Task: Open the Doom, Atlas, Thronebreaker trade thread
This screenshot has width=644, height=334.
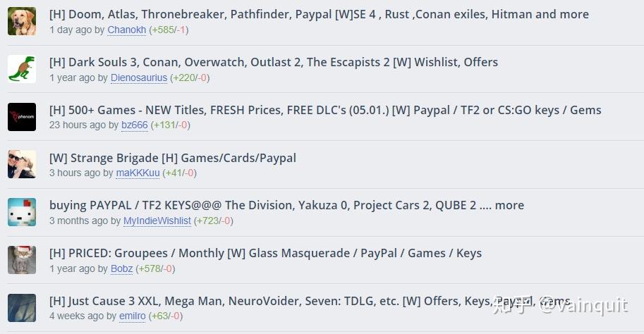Action: point(319,14)
